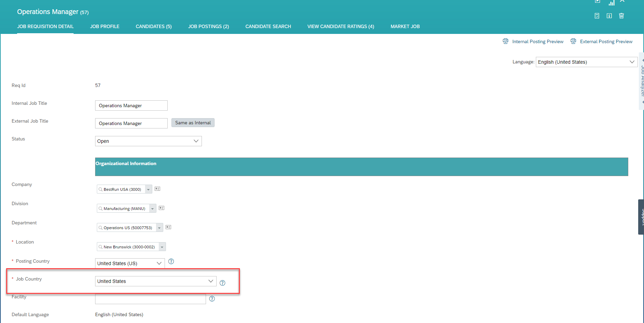The image size is (644, 323).
Task: Open the Job Postings (2) tab
Action: [208, 26]
